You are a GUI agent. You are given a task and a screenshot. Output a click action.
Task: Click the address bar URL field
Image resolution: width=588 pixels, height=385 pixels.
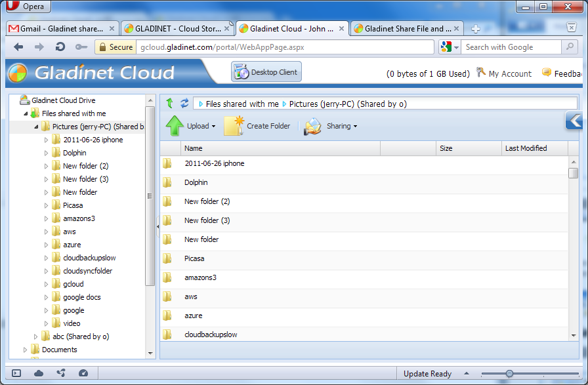click(x=285, y=47)
